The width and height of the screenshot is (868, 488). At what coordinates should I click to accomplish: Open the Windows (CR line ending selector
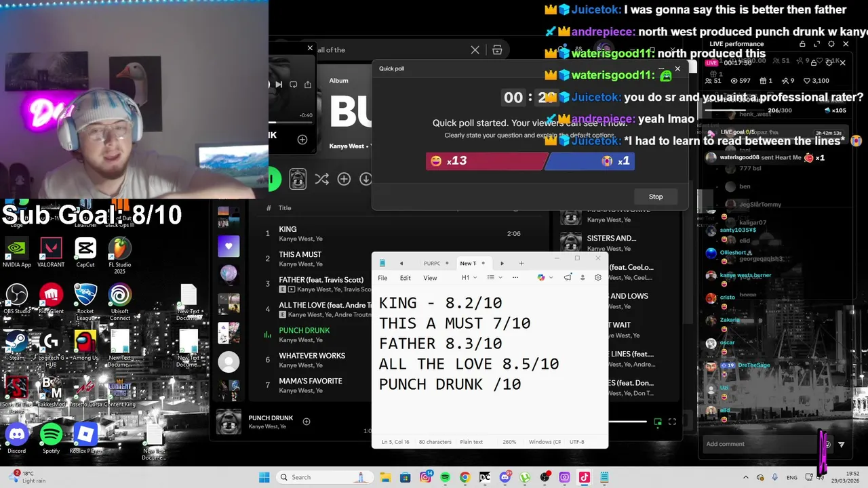point(545,442)
